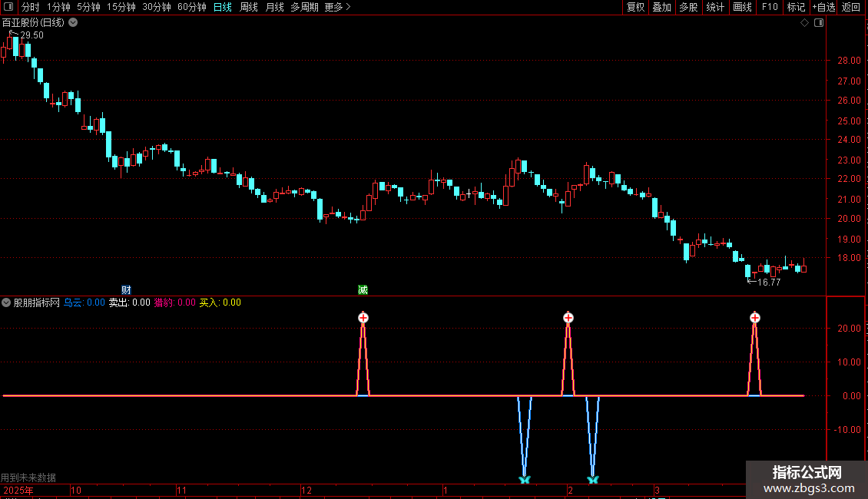Open 多周期 multi-period view
Image resolution: width=868 pixels, height=499 pixels.
[x=304, y=7]
